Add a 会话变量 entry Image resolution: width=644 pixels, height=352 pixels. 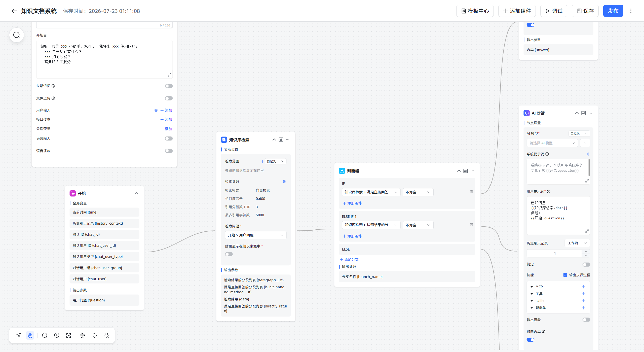(166, 129)
